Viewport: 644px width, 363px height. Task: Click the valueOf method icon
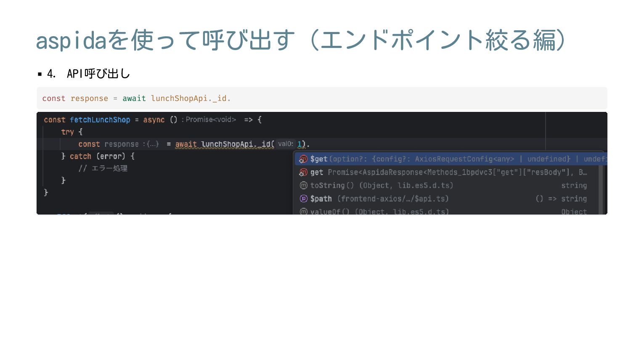[303, 211]
